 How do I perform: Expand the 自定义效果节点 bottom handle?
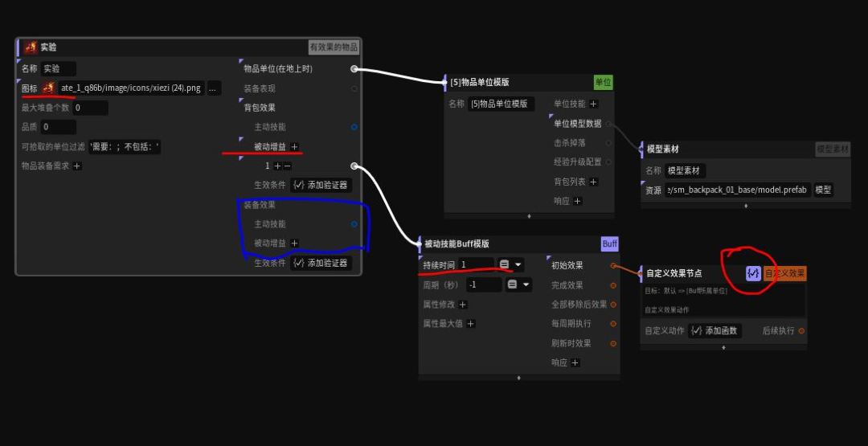[723, 347]
